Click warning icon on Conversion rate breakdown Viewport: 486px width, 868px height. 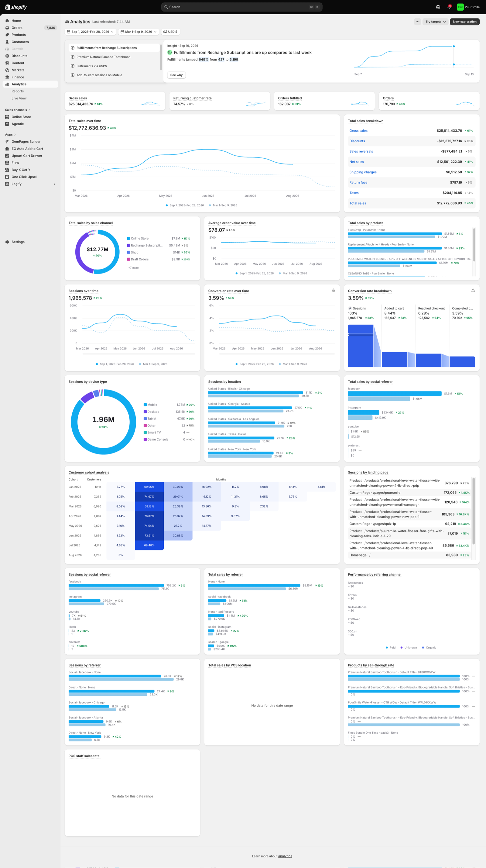pyautogui.click(x=473, y=291)
